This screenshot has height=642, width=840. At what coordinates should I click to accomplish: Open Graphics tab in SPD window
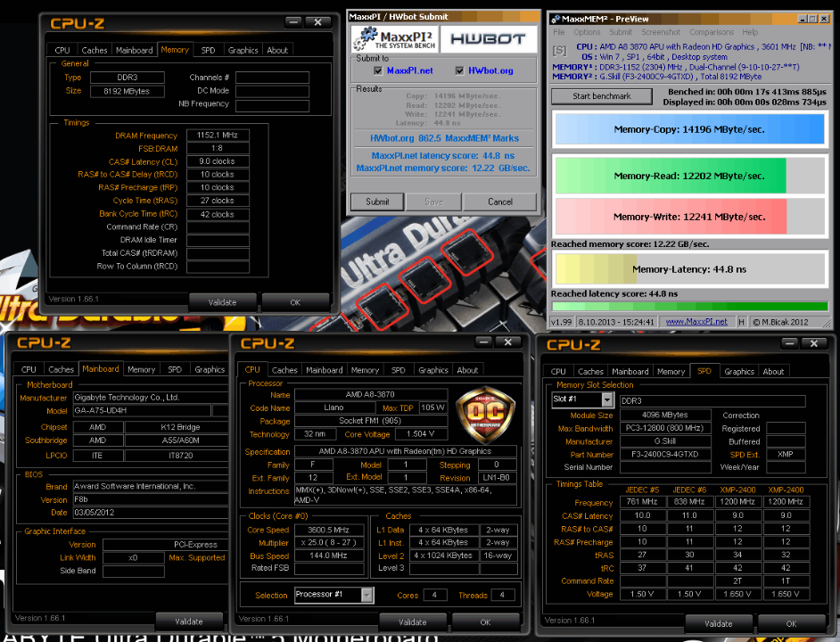tap(738, 371)
